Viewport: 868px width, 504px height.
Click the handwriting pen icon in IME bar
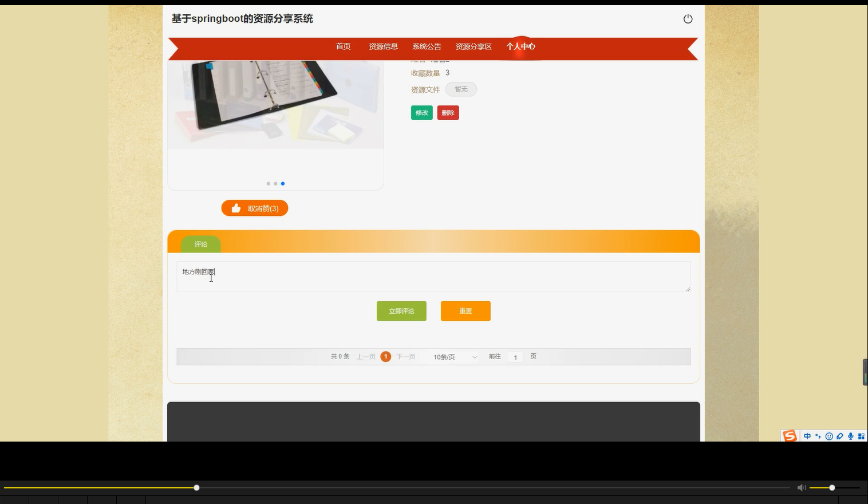[840, 436]
